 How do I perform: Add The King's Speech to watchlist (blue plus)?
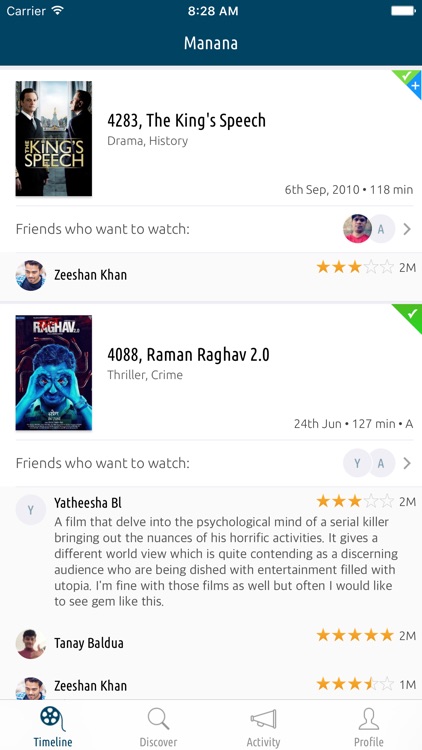(415, 87)
